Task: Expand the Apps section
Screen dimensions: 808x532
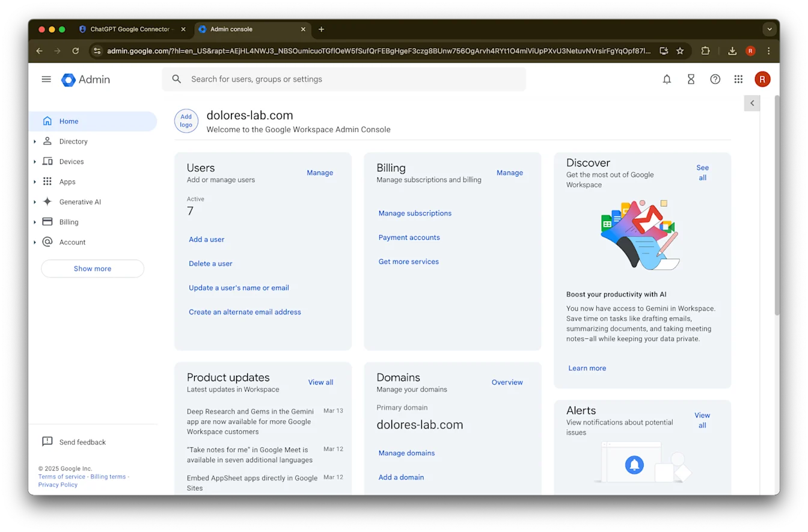Action: point(35,182)
